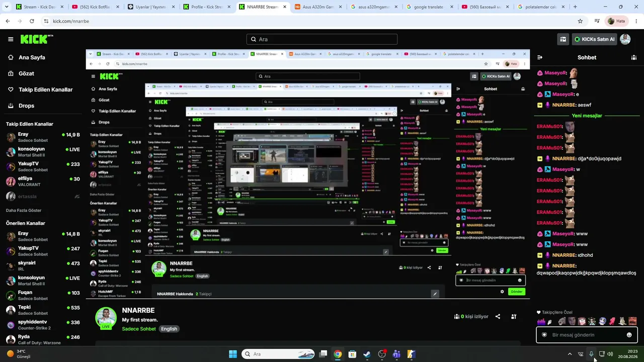Open the moderator tools icon beside share
Screen dimensions: 644x362
point(514,317)
